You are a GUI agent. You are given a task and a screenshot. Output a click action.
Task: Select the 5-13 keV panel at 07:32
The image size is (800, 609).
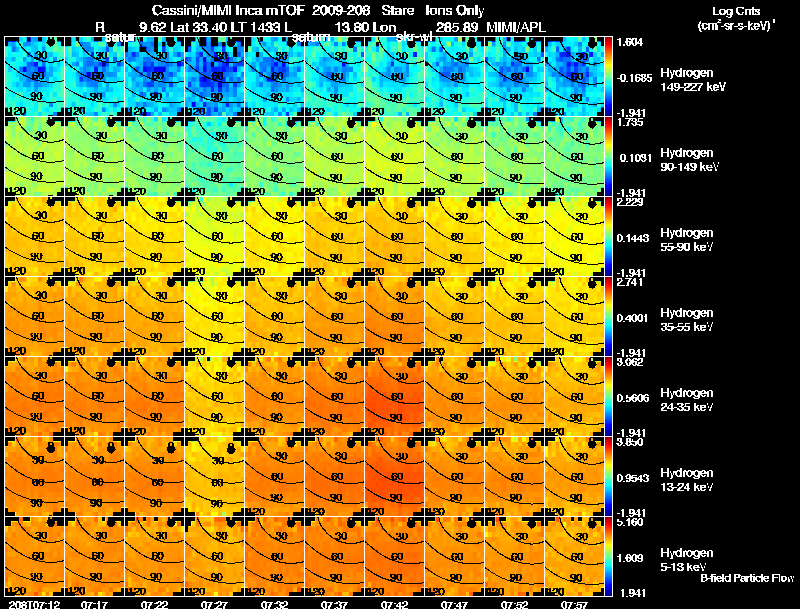click(x=274, y=557)
